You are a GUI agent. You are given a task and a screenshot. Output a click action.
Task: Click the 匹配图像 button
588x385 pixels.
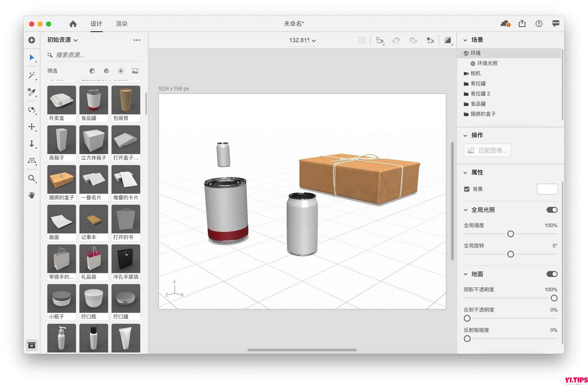[487, 150]
